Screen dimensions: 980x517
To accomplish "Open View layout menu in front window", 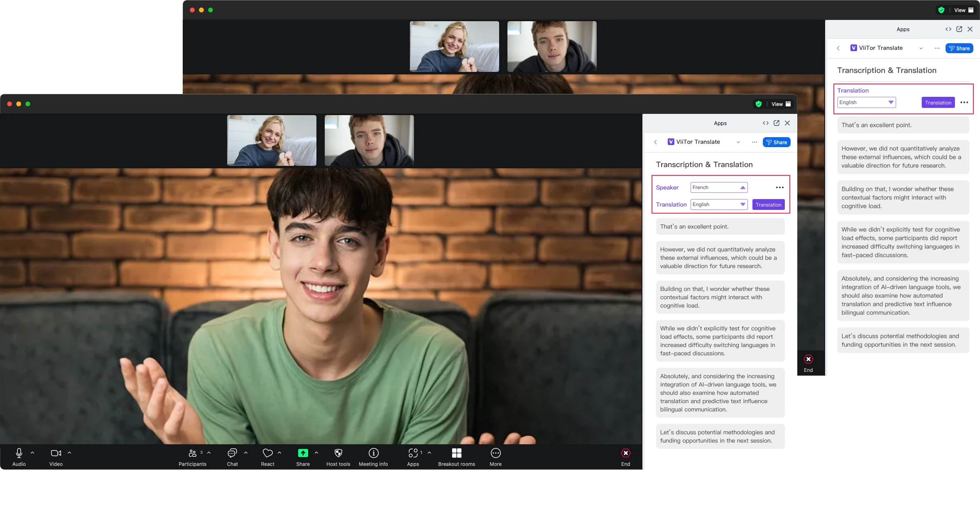I will tap(781, 104).
